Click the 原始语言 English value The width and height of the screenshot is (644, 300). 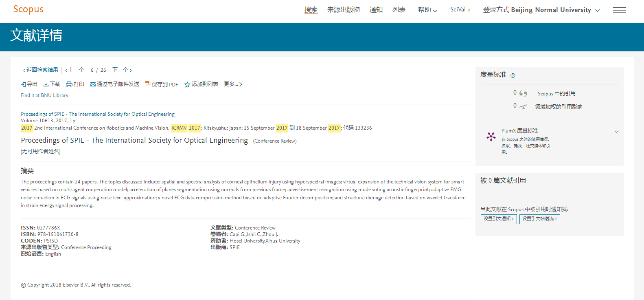(53, 254)
